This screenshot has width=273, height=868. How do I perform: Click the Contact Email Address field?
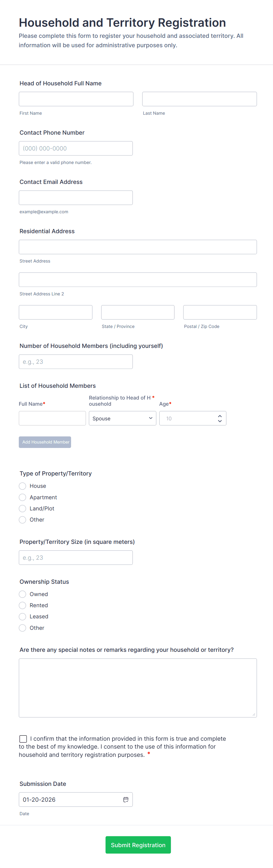click(76, 198)
